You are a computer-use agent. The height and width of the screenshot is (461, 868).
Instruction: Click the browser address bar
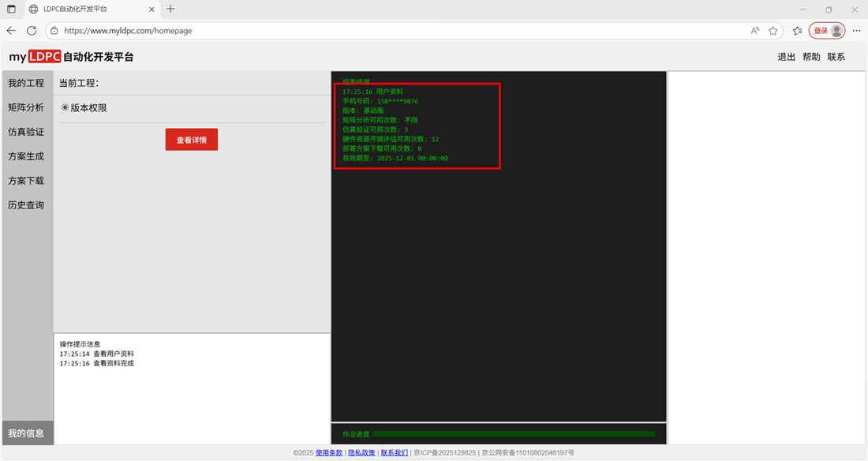(395, 31)
